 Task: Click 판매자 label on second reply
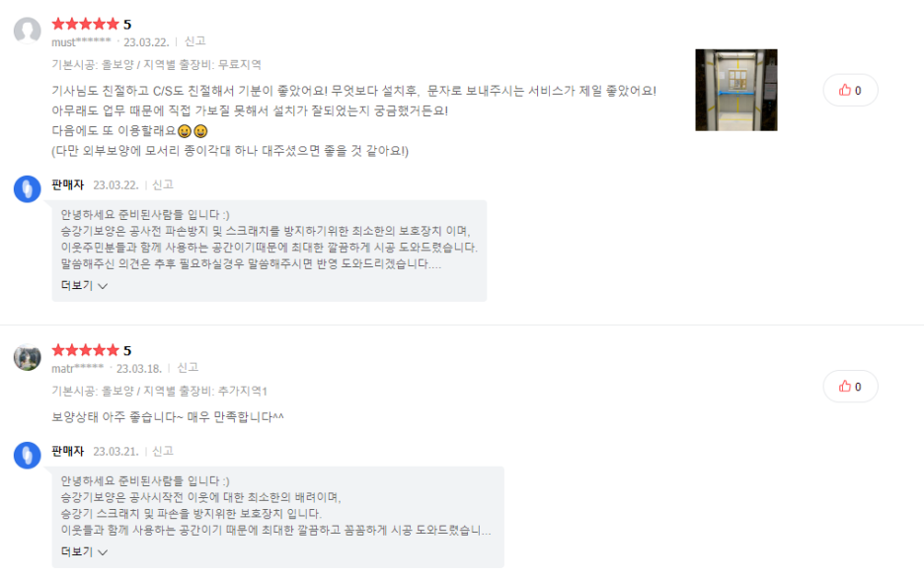(68, 451)
